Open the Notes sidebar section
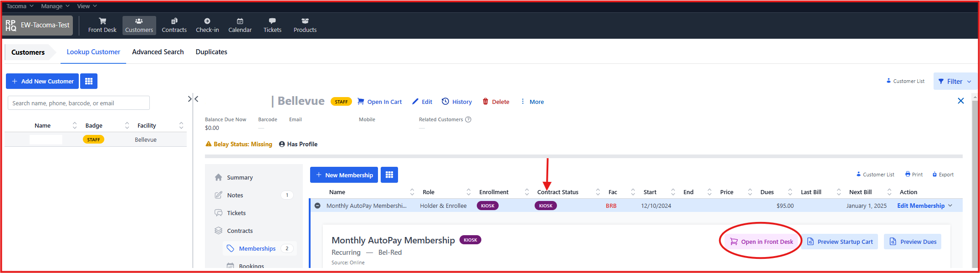This screenshot has height=273, width=980. 253,195
